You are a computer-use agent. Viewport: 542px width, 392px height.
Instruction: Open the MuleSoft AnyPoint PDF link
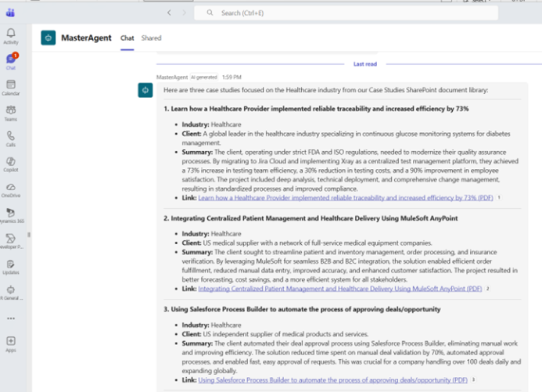click(x=339, y=289)
